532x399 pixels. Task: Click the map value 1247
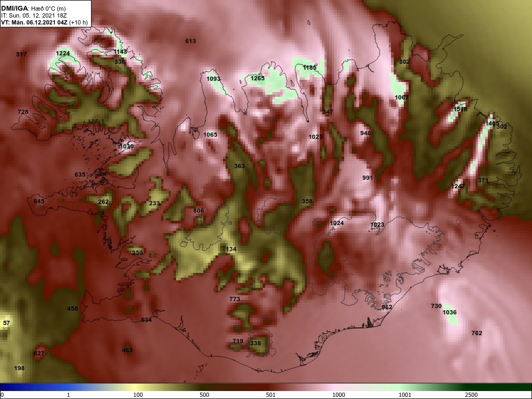pyautogui.click(x=458, y=186)
